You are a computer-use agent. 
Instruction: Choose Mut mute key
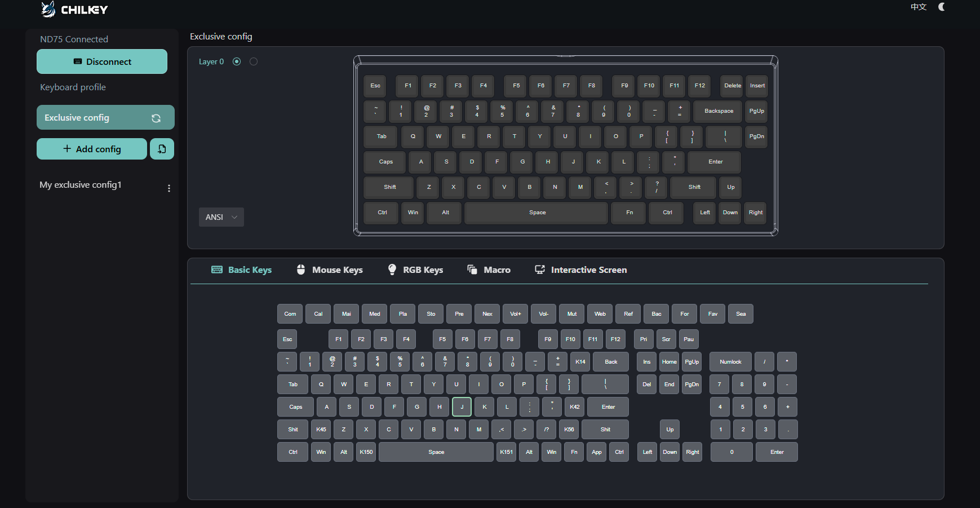click(x=572, y=314)
